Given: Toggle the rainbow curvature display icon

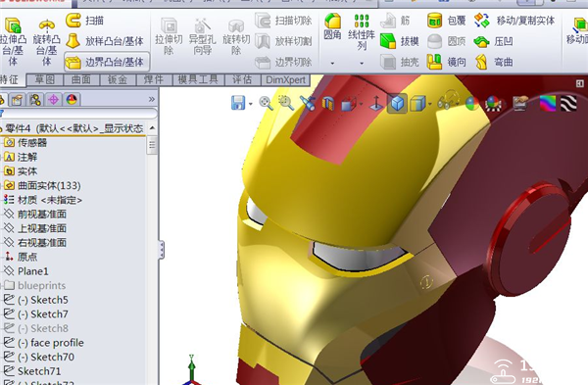Looking at the screenshot, I should click(x=548, y=103).
